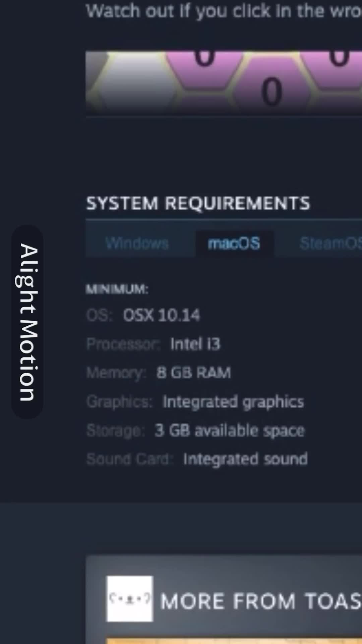The width and height of the screenshot is (362, 644).
Task: Open the MORE FROM TOAS... heading link
Action: click(x=261, y=601)
